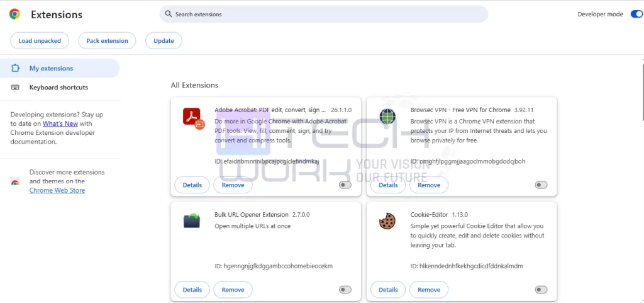Open Details for Cookie-Editor
This screenshot has height=303, width=644.
(x=388, y=290)
